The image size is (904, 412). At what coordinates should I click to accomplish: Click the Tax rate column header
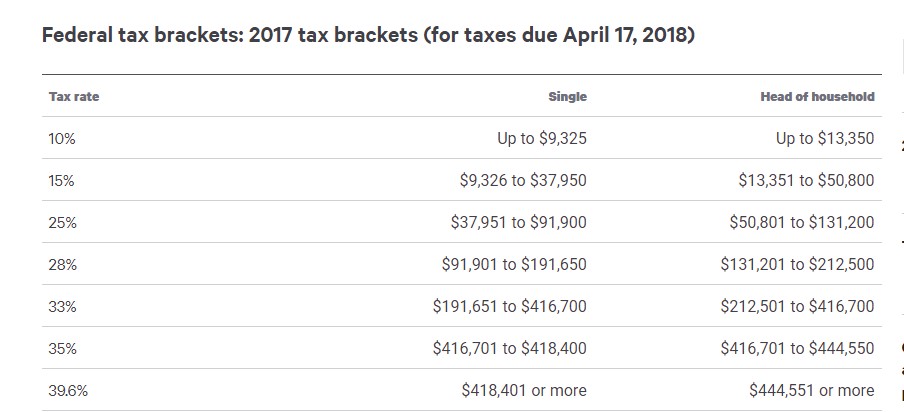(x=74, y=97)
